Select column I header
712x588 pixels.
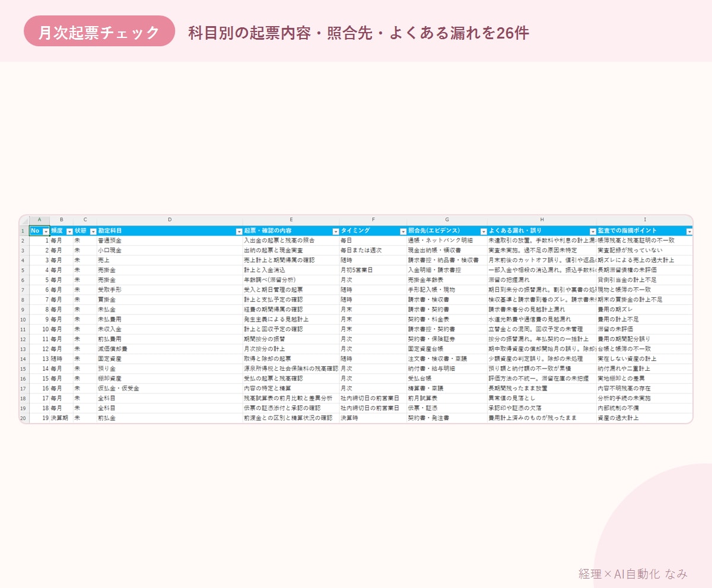pyautogui.click(x=645, y=220)
